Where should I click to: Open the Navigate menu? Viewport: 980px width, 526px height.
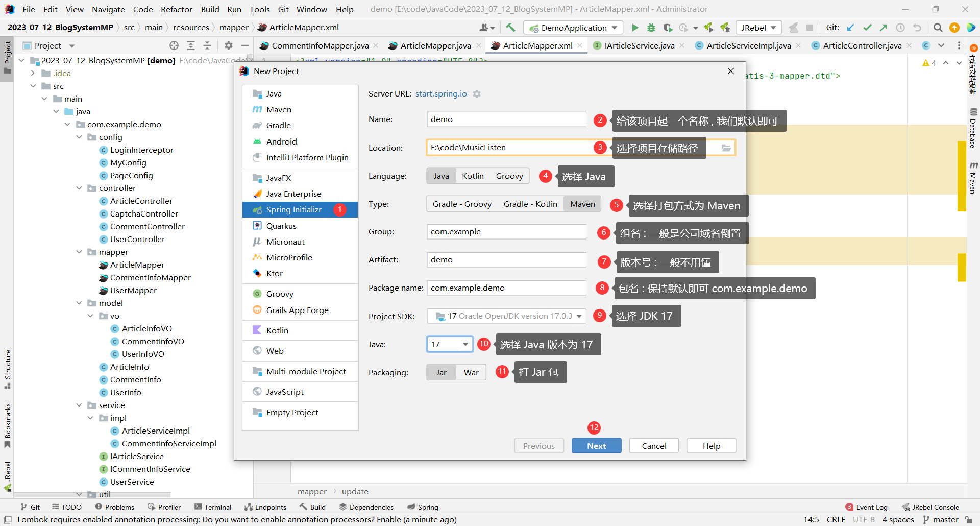tap(108, 9)
